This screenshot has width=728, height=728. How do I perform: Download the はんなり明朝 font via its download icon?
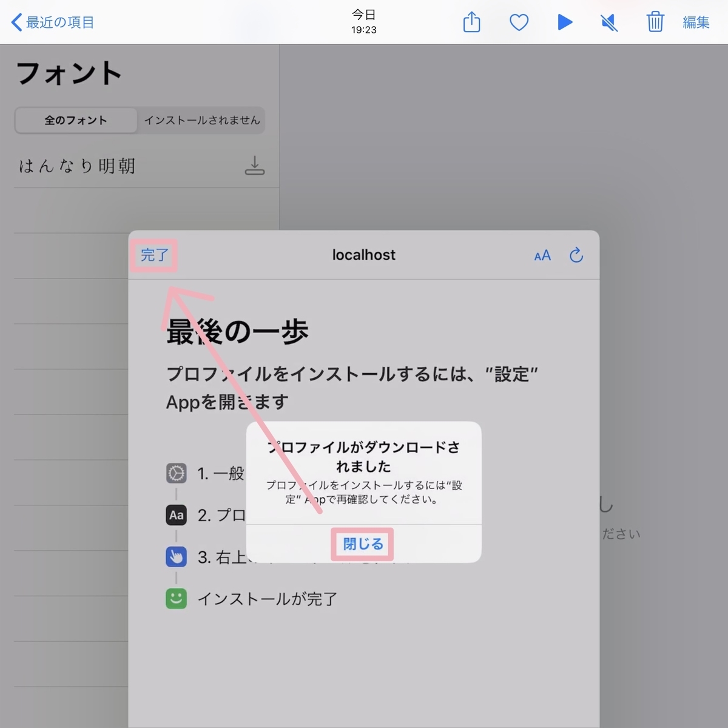coord(255,166)
